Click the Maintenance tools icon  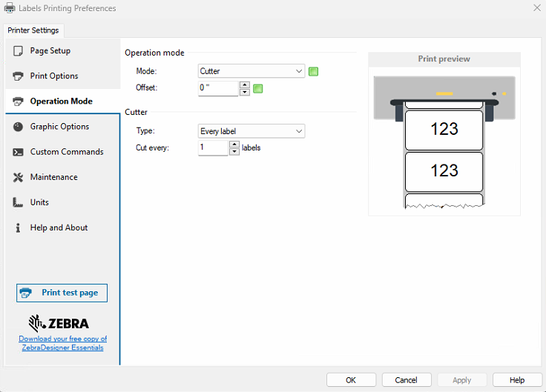18,177
